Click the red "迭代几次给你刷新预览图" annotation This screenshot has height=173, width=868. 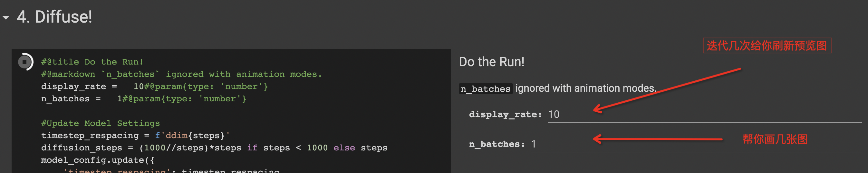(x=767, y=46)
